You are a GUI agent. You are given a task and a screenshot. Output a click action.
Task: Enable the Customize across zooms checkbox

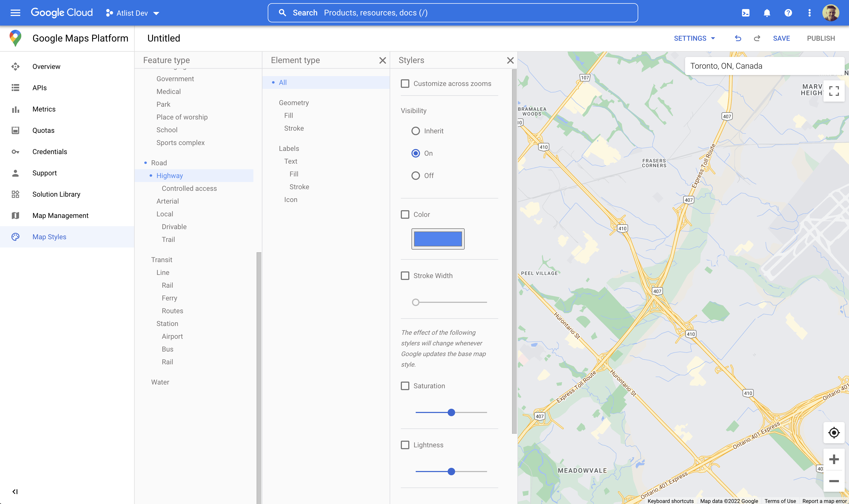(x=405, y=84)
